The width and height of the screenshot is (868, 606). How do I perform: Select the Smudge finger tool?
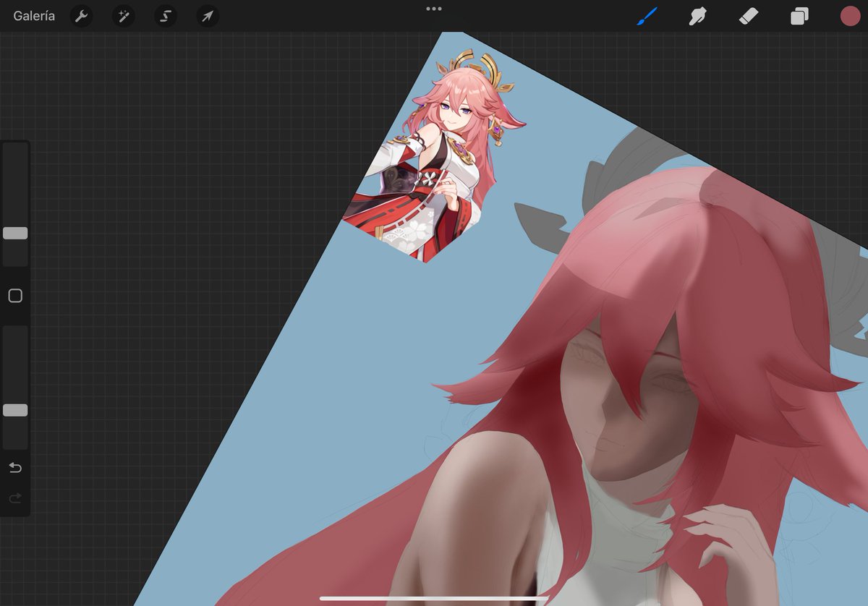click(x=698, y=16)
